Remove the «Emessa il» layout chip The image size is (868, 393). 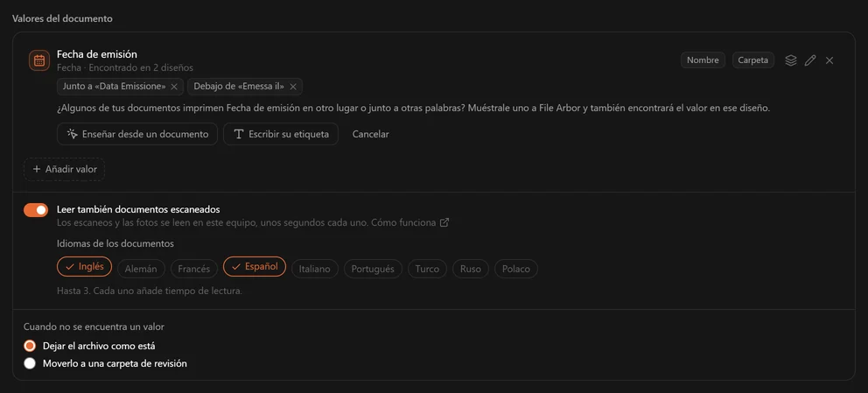293,87
